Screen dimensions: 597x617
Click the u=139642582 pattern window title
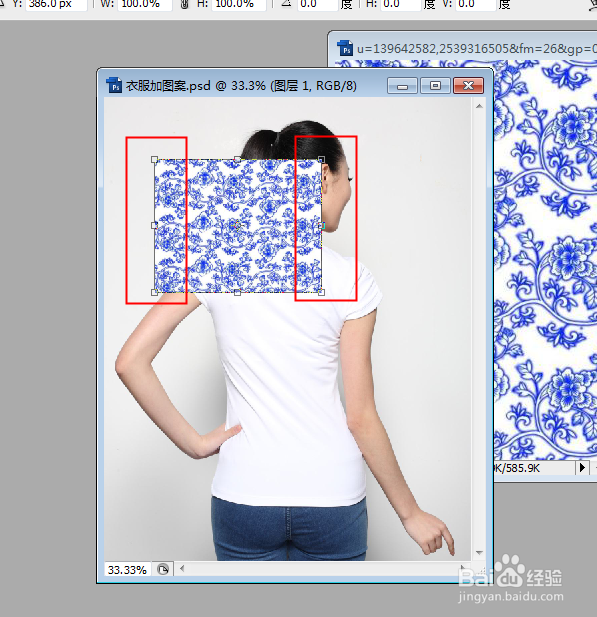click(x=477, y=49)
